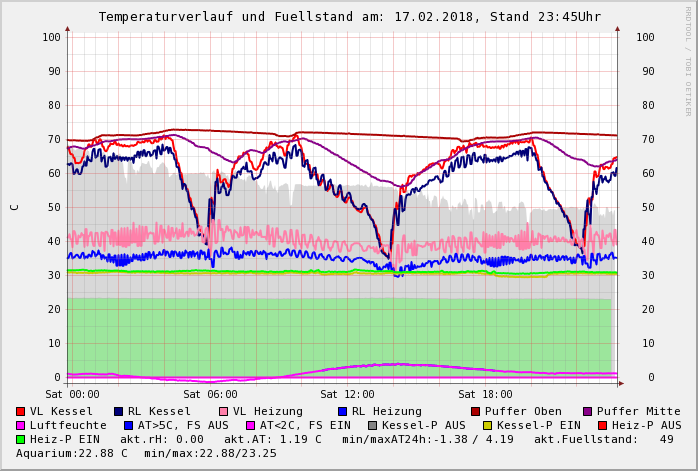
Task: Select the blue RL Heizung legend swatch
Action: point(342,411)
